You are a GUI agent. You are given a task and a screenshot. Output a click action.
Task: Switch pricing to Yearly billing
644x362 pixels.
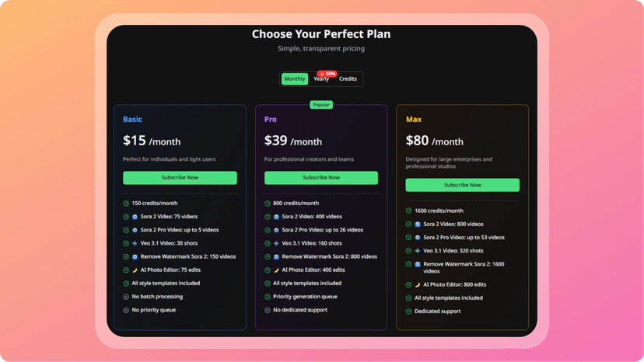pyautogui.click(x=321, y=78)
